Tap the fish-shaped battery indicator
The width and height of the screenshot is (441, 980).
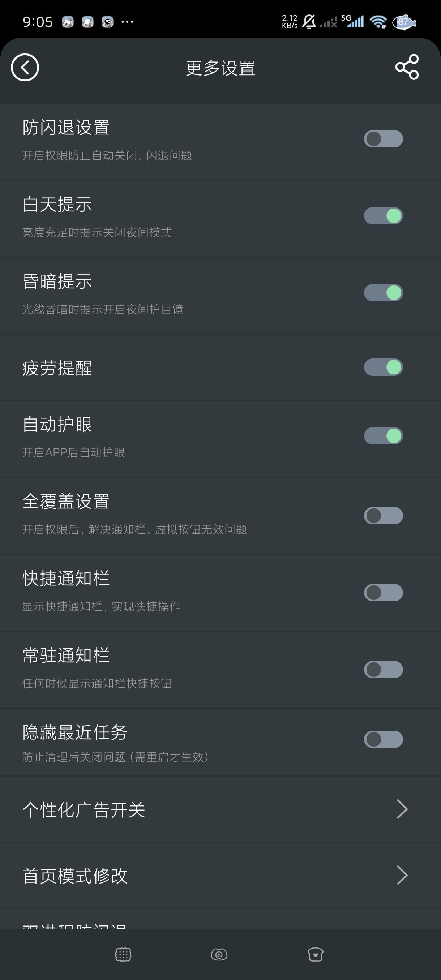click(x=404, y=22)
